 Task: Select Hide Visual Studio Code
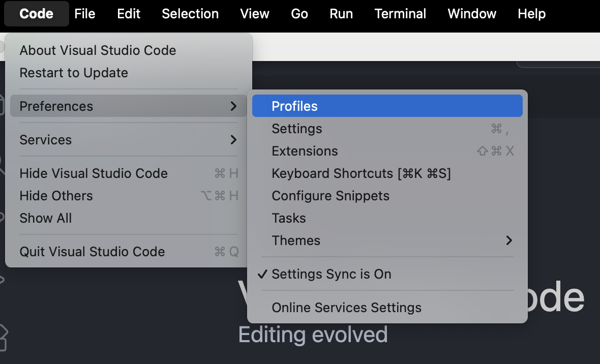click(129, 173)
